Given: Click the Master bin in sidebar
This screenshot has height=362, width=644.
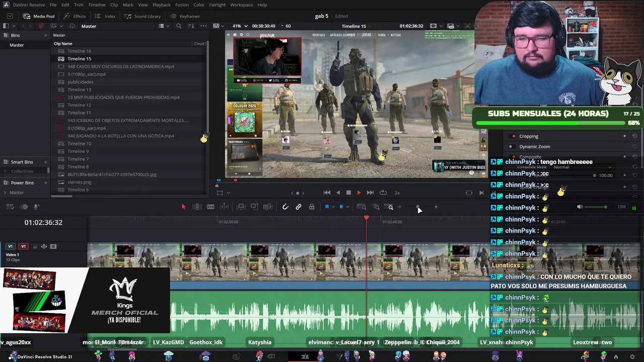Looking at the screenshot, I should (x=17, y=45).
